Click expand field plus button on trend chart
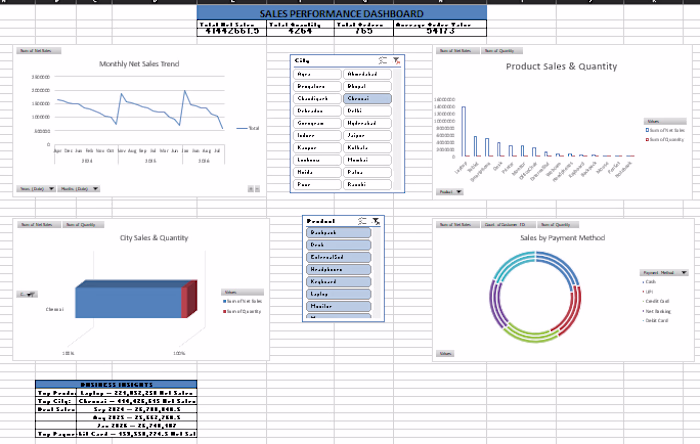Image resolution: width=700 pixels, height=444 pixels. coord(250,189)
